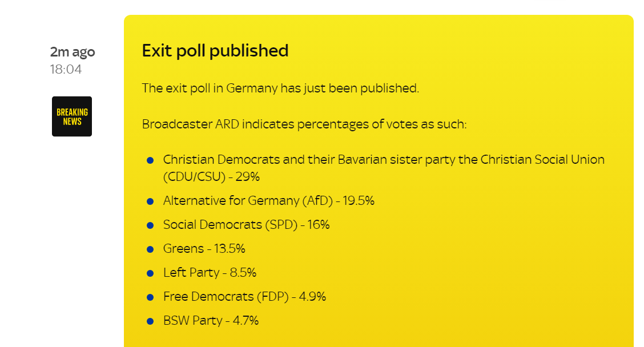
Task: Click the blue bullet beside Alternative for Germany
Action: [x=150, y=201]
